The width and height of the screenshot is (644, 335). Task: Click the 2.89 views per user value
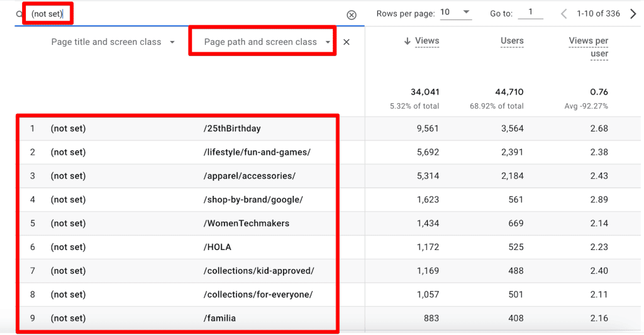coord(599,200)
